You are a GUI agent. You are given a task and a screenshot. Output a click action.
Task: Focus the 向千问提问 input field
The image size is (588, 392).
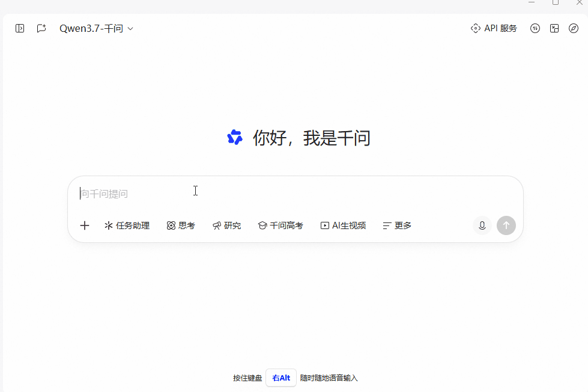point(295,194)
